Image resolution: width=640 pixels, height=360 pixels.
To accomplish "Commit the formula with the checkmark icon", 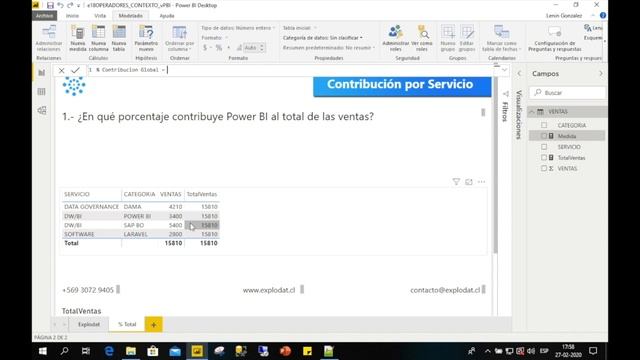I will (x=75, y=70).
